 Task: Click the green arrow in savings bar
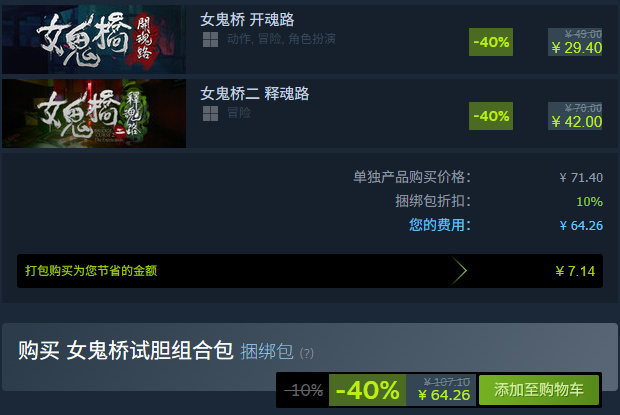[x=459, y=271]
